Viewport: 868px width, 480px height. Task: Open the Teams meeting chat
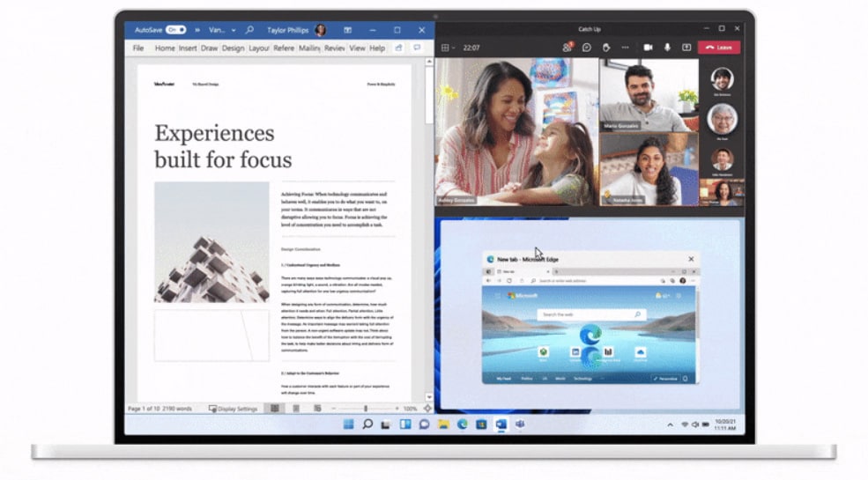click(x=587, y=47)
